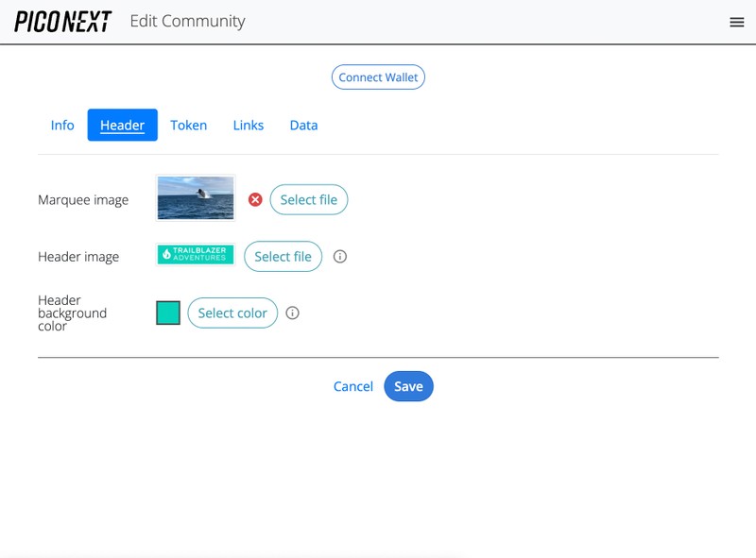The image size is (756, 558).
Task: Click the Header background color label
Action: coord(73,313)
